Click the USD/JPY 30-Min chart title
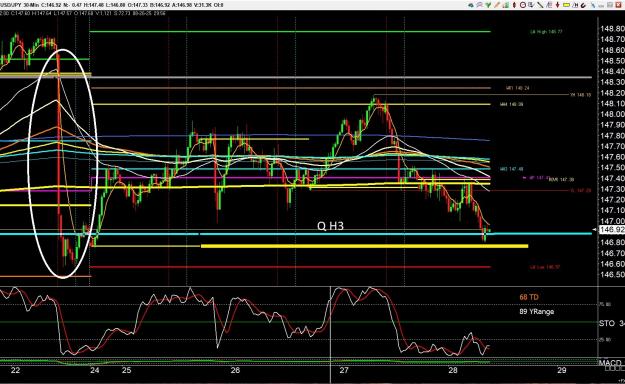Image resolution: width=625 pixels, height=384 pixels. 19,5
